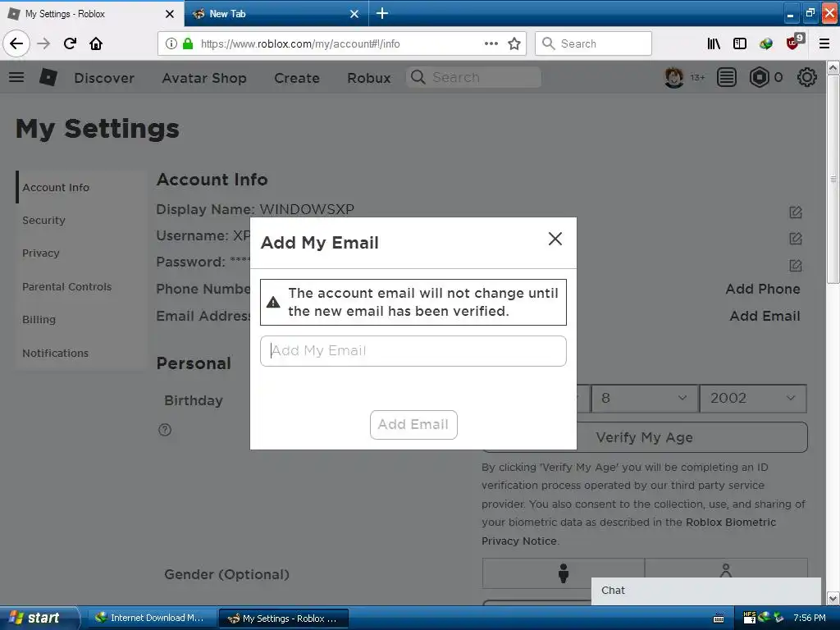
Task: Click the avatar profile picture
Action: pyautogui.click(x=674, y=78)
